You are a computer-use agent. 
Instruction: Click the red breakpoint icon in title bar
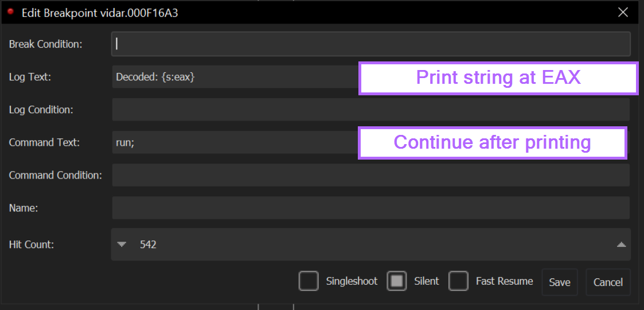(x=11, y=12)
